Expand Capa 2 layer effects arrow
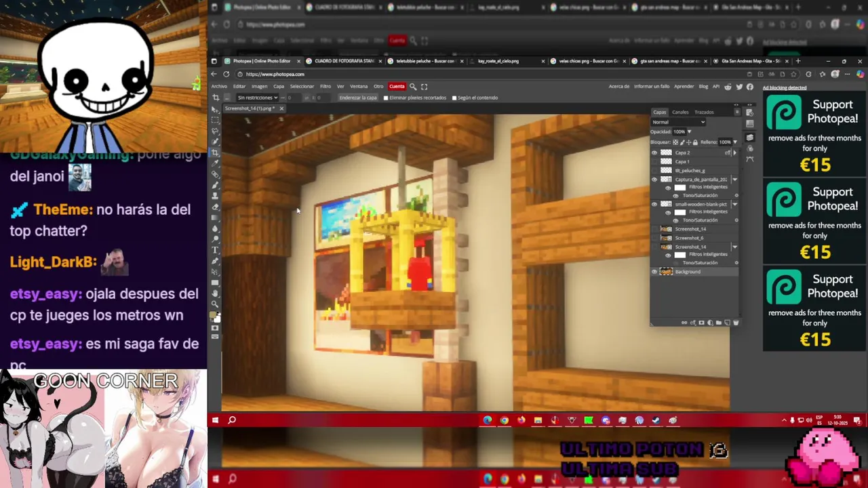The width and height of the screenshot is (868, 488). tap(735, 152)
